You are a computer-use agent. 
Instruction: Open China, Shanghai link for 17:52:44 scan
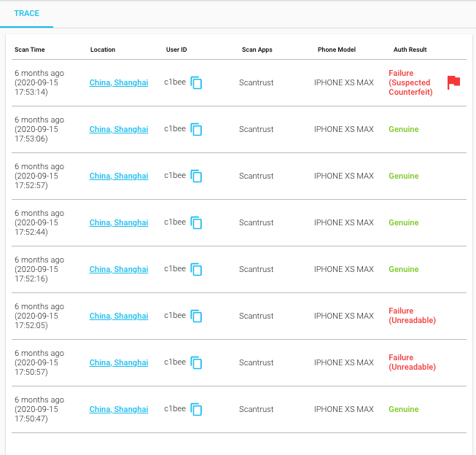(x=119, y=223)
